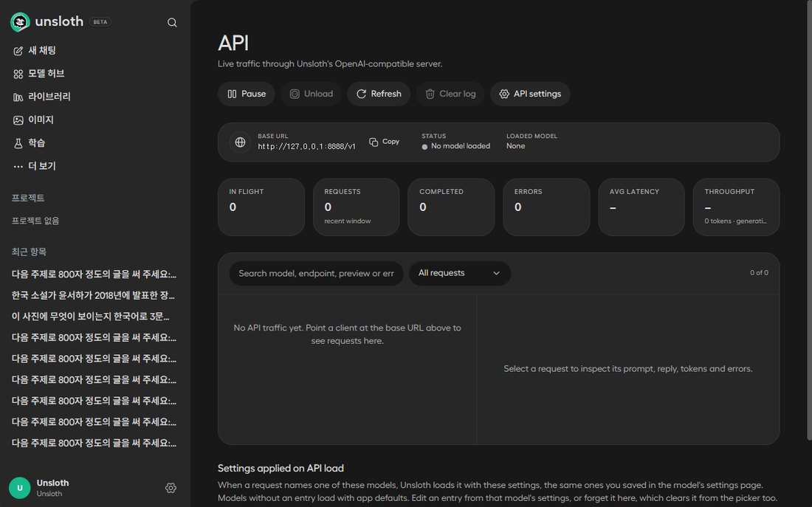The height and width of the screenshot is (507, 812).
Task: Pause API traffic with Pause button
Action: tap(247, 94)
